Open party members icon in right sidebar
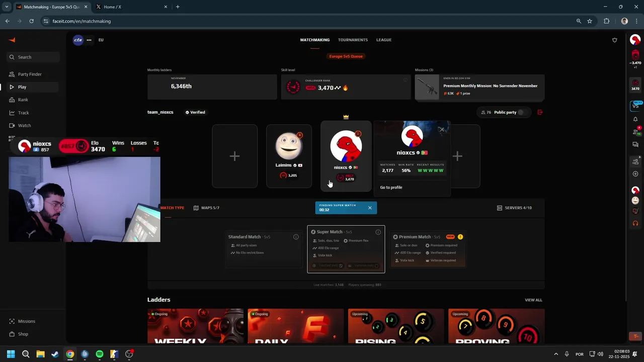This screenshot has height=362, width=644. point(635,161)
